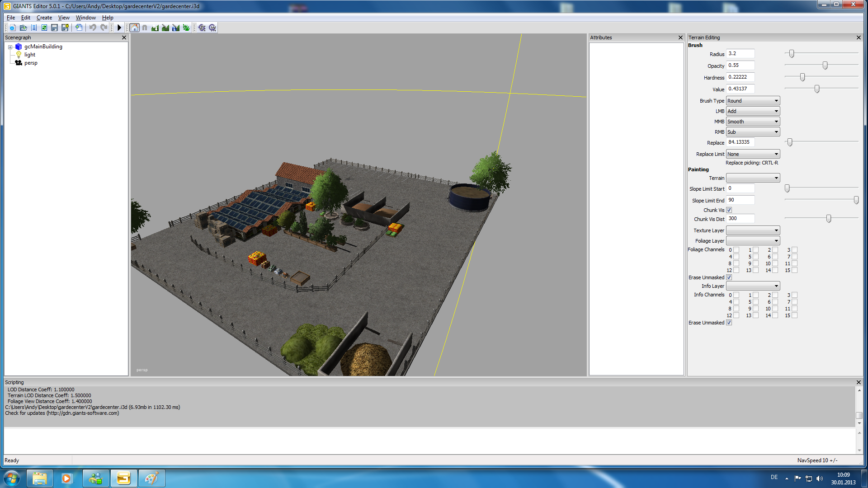The width and height of the screenshot is (868, 488).
Task: Select the terrain sculpt height tool
Action: [155, 28]
